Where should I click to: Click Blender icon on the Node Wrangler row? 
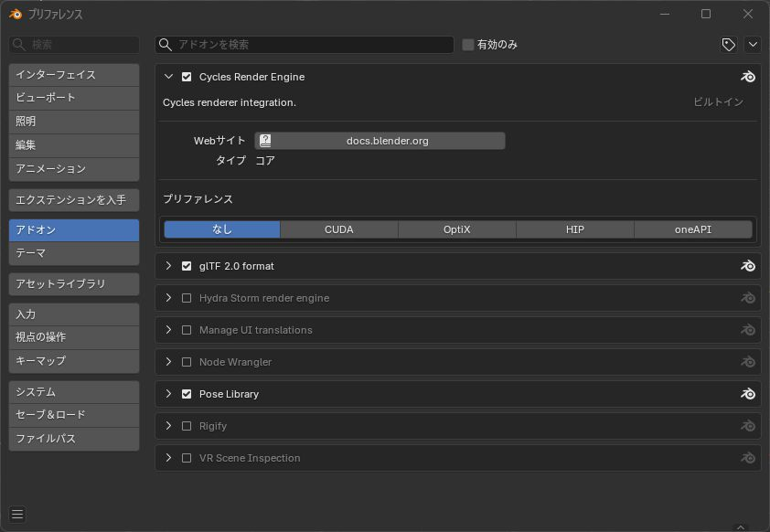(748, 362)
